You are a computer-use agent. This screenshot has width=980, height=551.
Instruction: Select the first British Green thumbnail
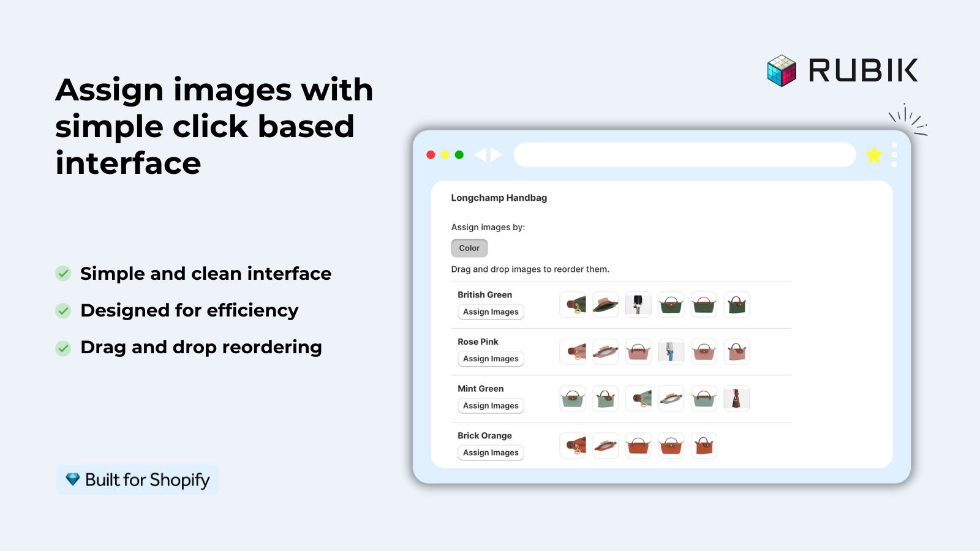(573, 304)
